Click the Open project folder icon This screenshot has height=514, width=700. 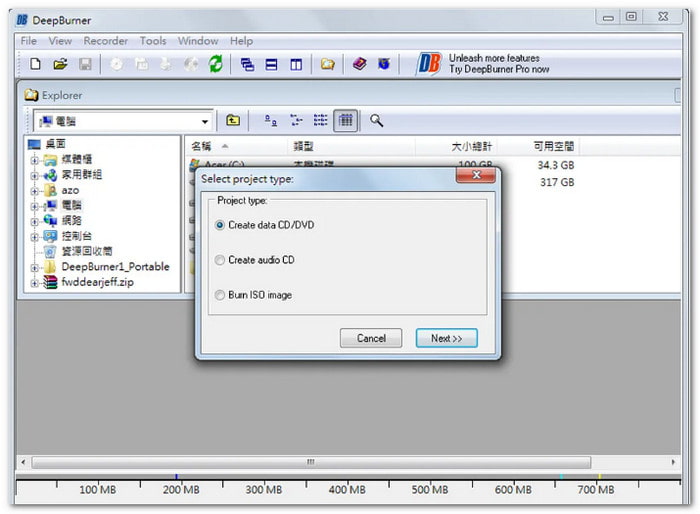[60, 64]
